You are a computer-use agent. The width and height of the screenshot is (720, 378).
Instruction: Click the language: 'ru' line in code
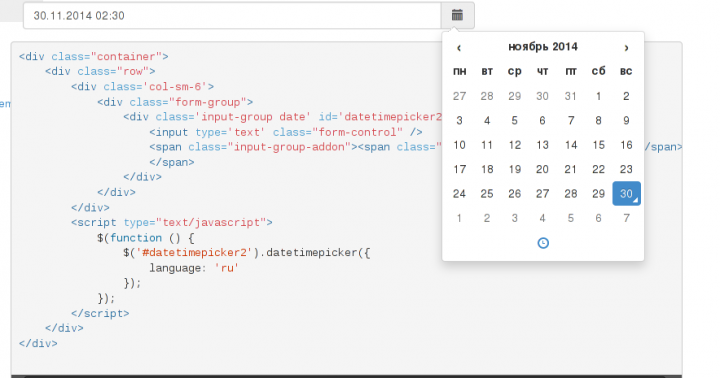(194, 268)
